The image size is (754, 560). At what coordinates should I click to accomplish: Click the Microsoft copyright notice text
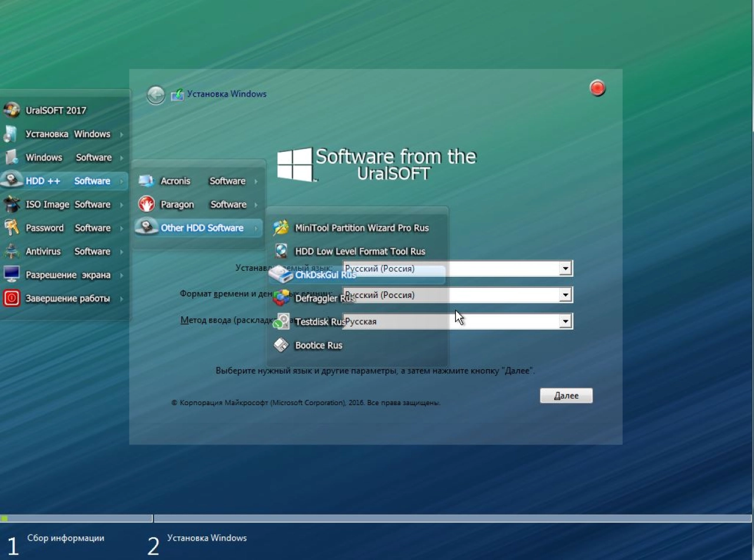(306, 403)
